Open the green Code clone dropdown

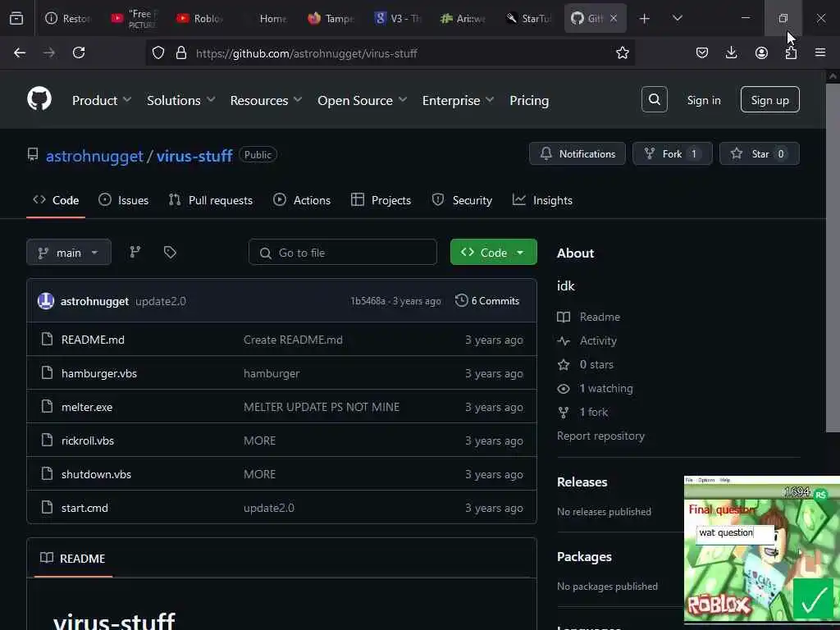coord(493,253)
